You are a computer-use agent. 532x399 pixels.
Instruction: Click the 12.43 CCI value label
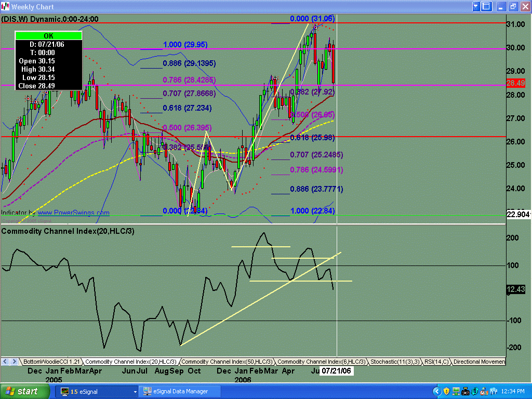515,289
